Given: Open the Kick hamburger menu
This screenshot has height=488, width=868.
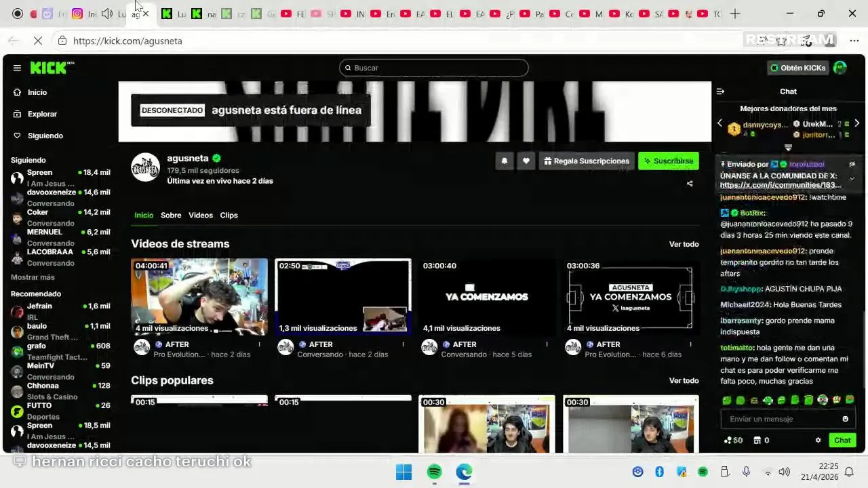Looking at the screenshot, I should click(17, 68).
